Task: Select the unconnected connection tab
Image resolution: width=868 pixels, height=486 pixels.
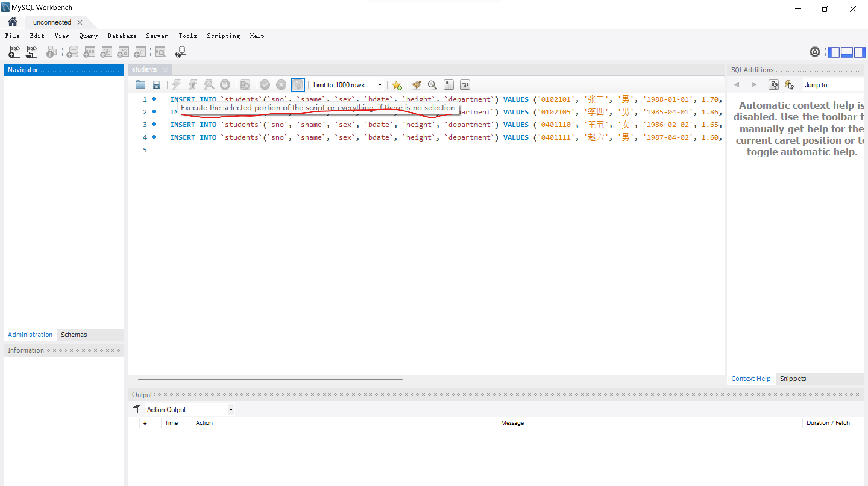Action: tap(52, 23)
